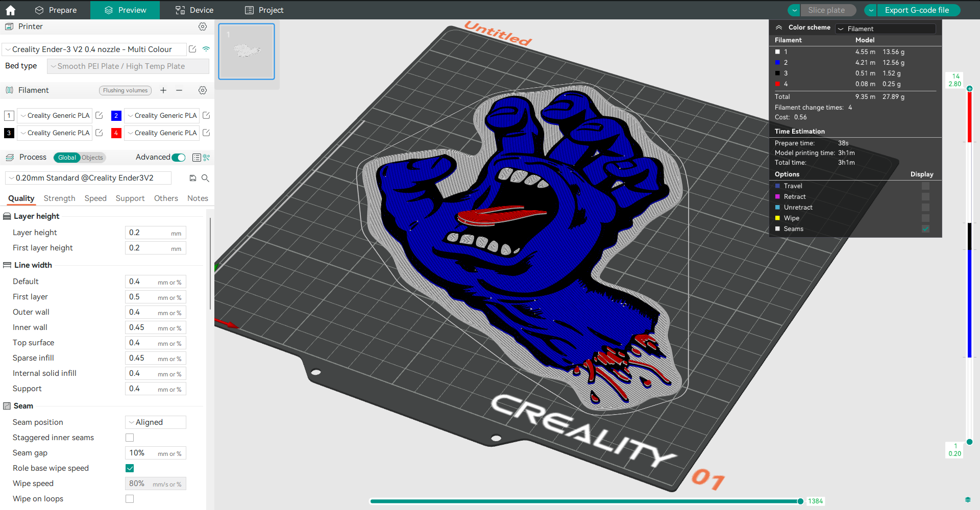
Task: Remove a filament with the minus icon
Action: 179,90
